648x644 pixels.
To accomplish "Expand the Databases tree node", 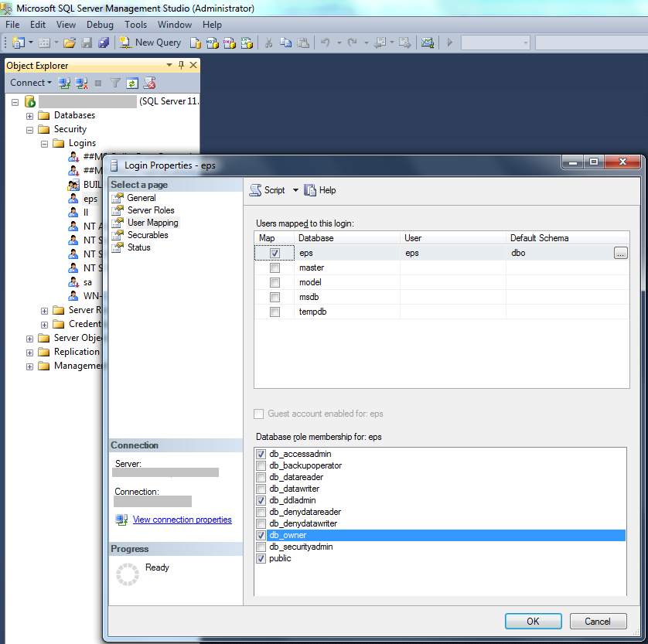I will pyautogui.click(x=29, y=116).
